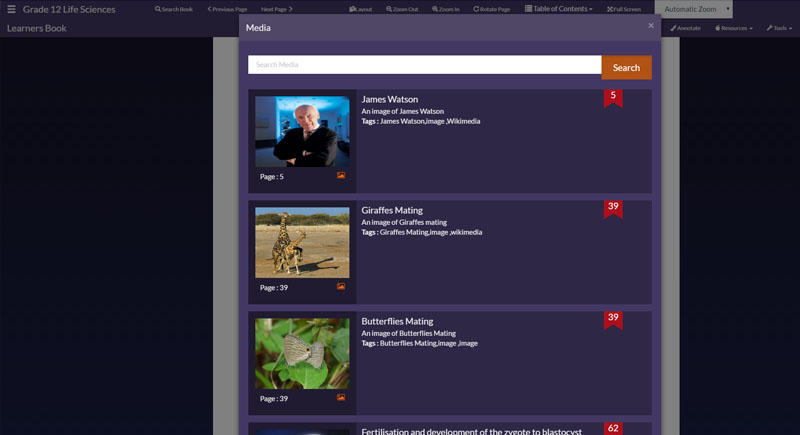Click 'An image of James Watson' description
The height and width of the screenshot is (435, 800).
(x=403, y=111)
